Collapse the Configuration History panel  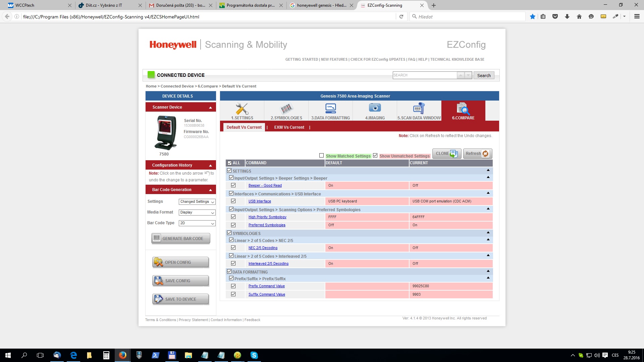(210, 166)
